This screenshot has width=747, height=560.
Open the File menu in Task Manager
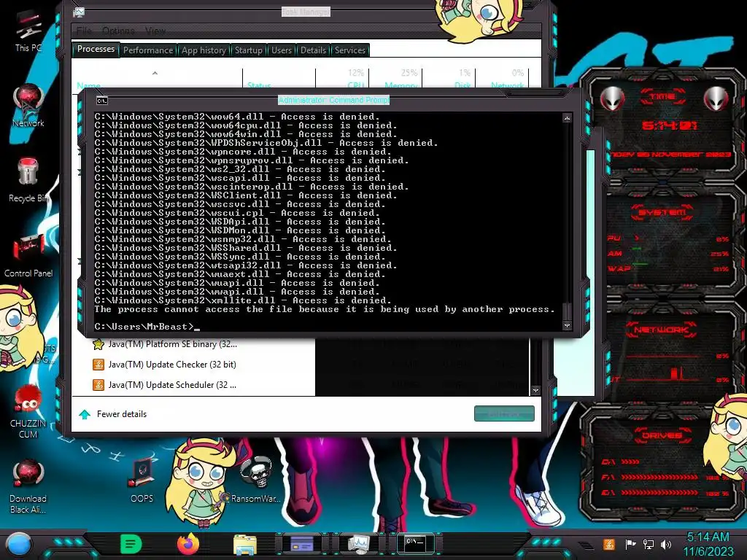point(84,31)
